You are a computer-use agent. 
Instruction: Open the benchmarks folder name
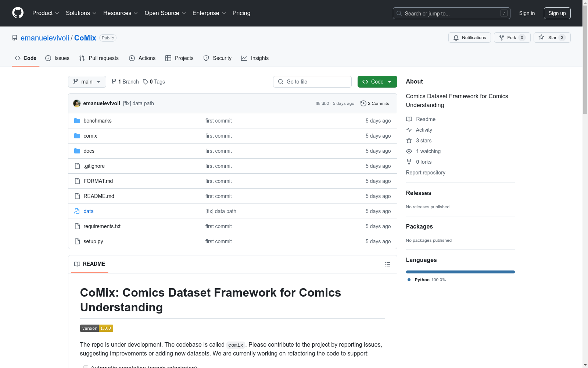click(x=97, y=121)
